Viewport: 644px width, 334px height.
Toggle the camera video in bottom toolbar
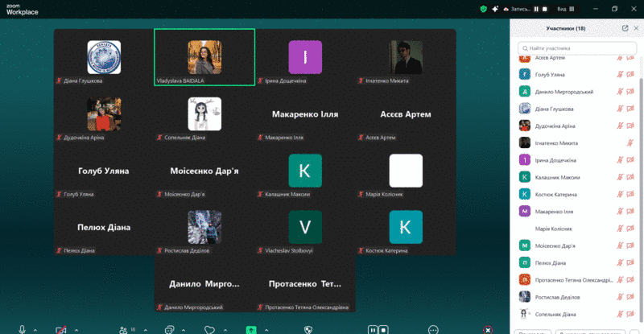[x=60, y=328]
